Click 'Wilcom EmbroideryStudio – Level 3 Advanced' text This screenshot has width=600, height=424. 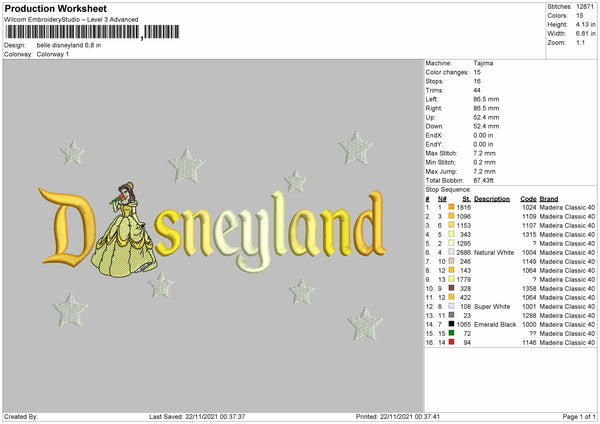71,19
